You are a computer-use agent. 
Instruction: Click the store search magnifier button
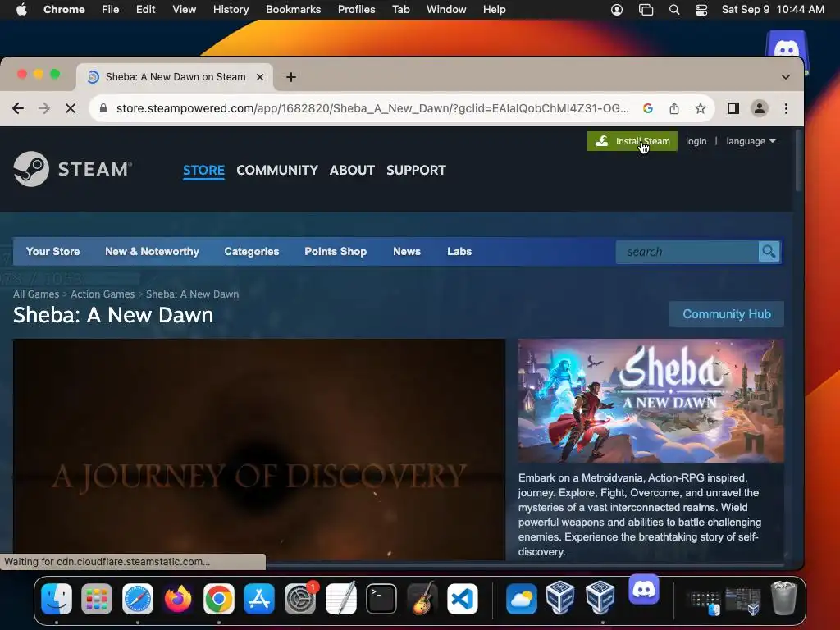tap(769, 251)
